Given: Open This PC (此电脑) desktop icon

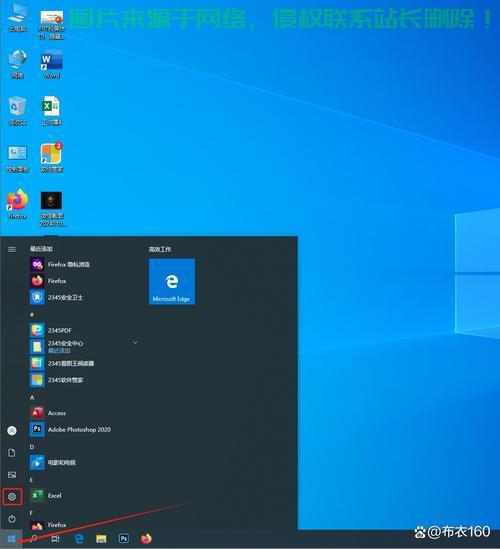Looking at the screenshot, I should click(x=18, y=18).
